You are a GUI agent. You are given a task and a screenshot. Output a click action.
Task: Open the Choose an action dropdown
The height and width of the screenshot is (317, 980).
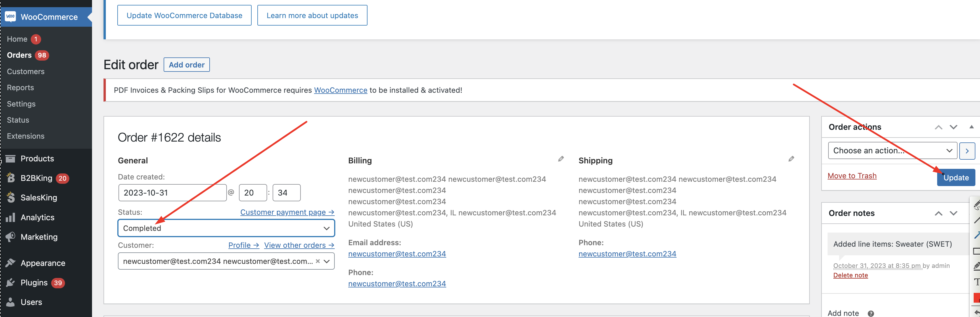pyautogui.click(x=893, y=150)
